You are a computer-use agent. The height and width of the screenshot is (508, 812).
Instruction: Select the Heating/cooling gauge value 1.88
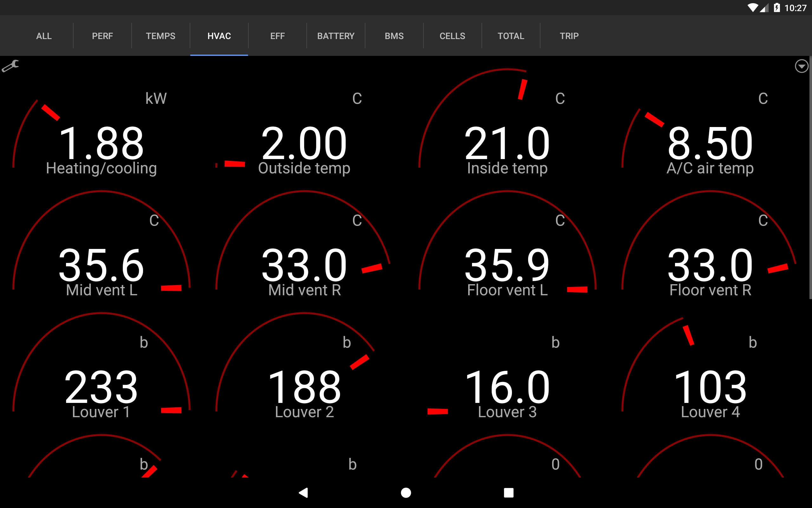101,144
